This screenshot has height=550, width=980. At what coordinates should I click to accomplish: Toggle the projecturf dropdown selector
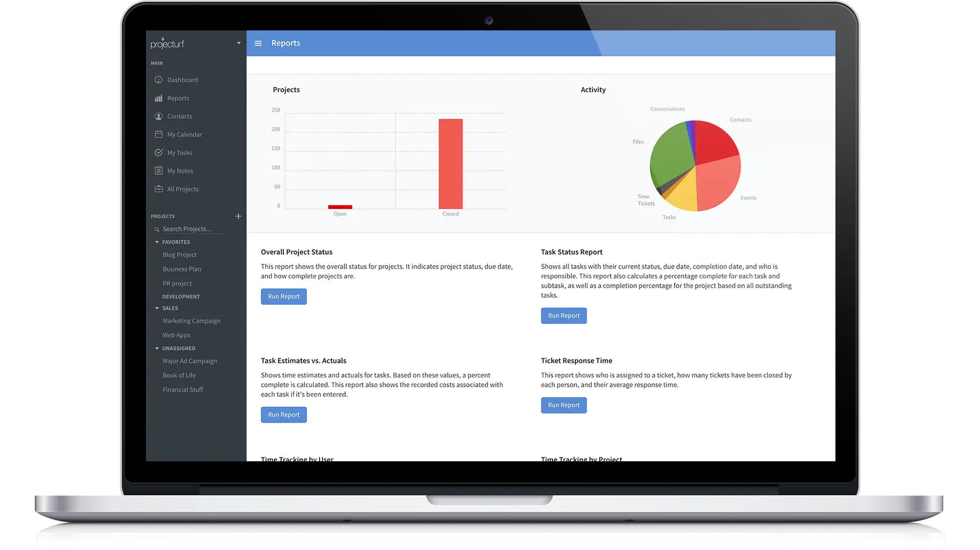point(239,44)
